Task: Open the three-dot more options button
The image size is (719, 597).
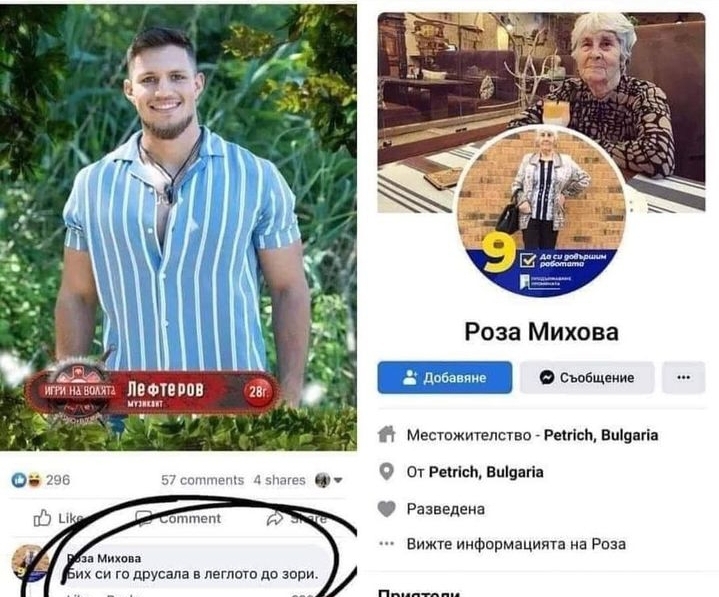Action: coord(683,377)
